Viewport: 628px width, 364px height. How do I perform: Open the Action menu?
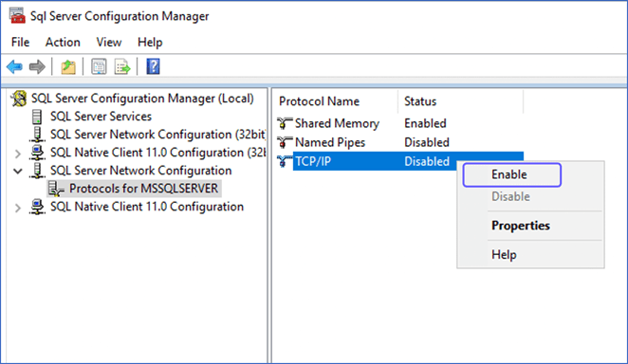point(63,42)
